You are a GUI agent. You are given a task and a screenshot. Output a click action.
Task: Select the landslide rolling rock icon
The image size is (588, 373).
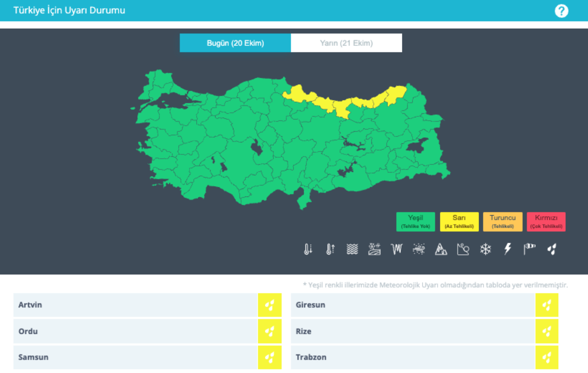[x=463, y=249]
